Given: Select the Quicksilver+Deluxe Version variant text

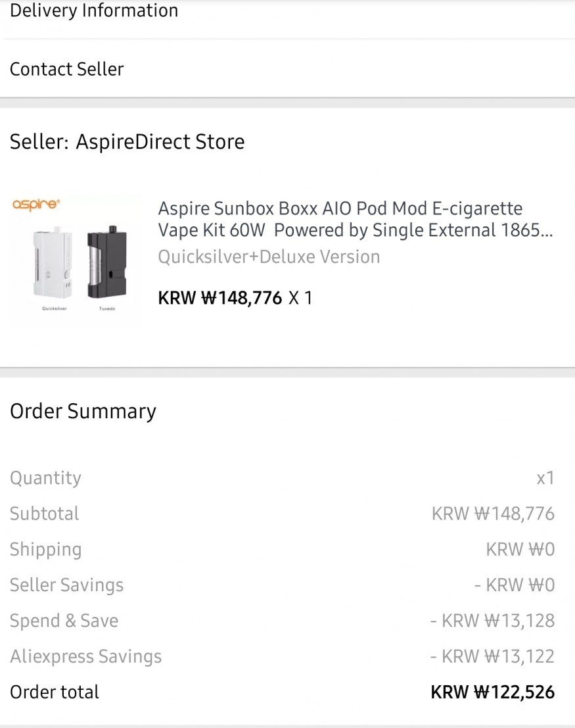Looking at the screenshot, I should coord(269,256).
